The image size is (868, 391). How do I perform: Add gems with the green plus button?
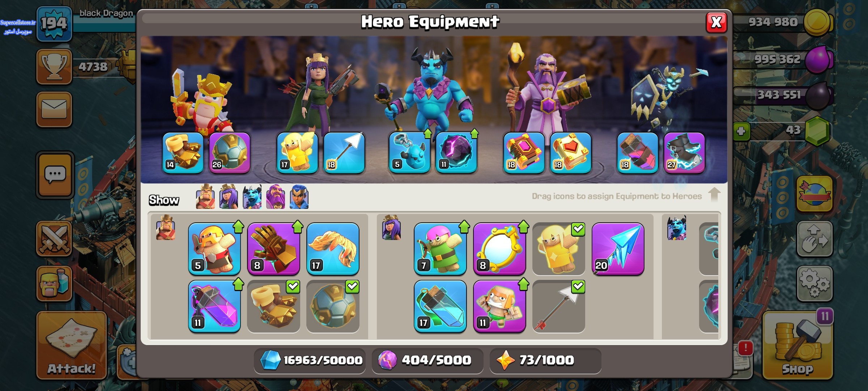click(741, 131)
